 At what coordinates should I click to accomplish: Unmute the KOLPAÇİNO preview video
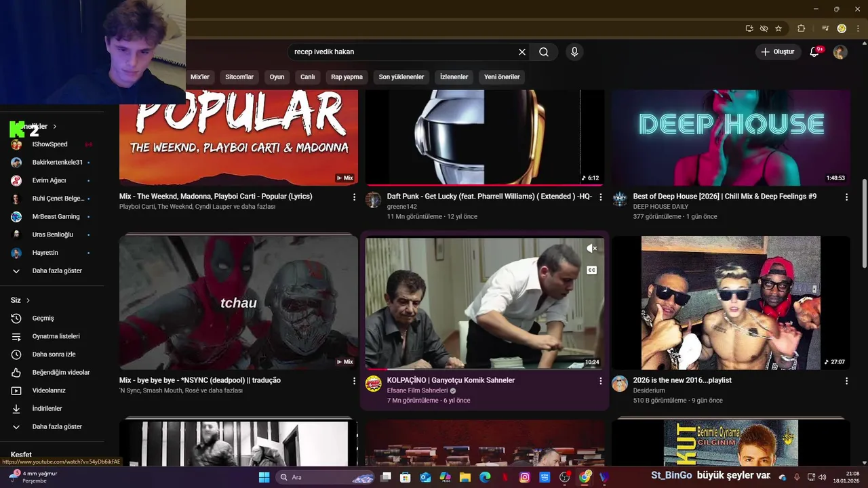point(591,249)
